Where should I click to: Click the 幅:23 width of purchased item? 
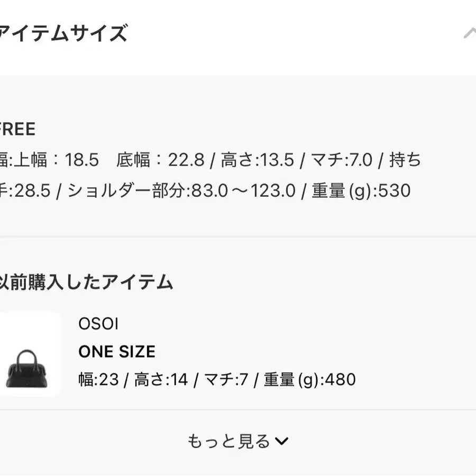98,379
